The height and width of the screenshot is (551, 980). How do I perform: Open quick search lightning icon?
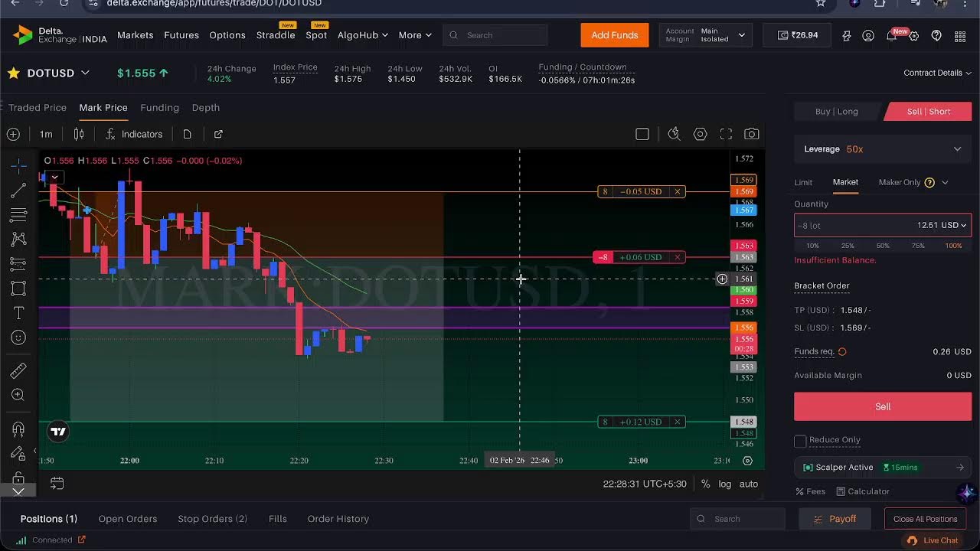674,134
